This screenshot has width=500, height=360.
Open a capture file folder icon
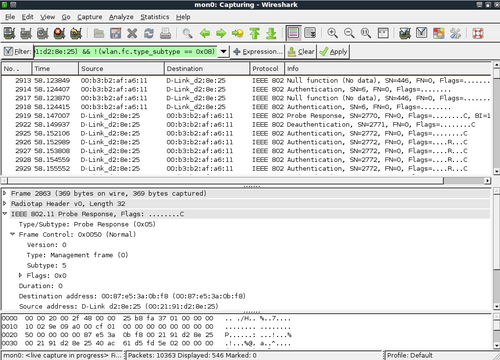click(x=99, y=33)
